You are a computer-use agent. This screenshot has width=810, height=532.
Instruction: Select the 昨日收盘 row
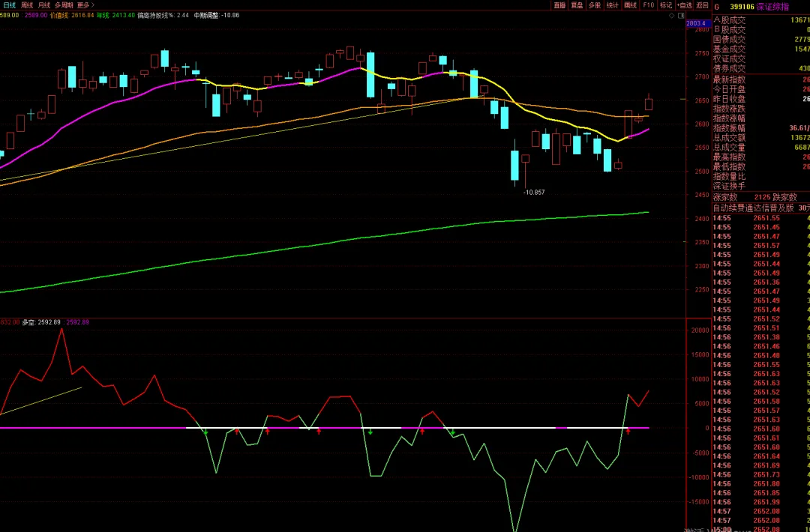pyautogui.click(x=761, y=99)
